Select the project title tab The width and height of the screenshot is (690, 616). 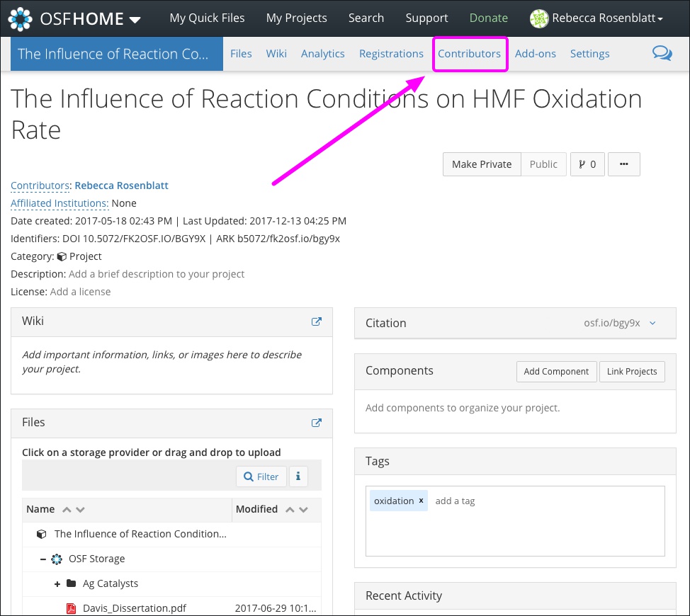pos(117,54)
